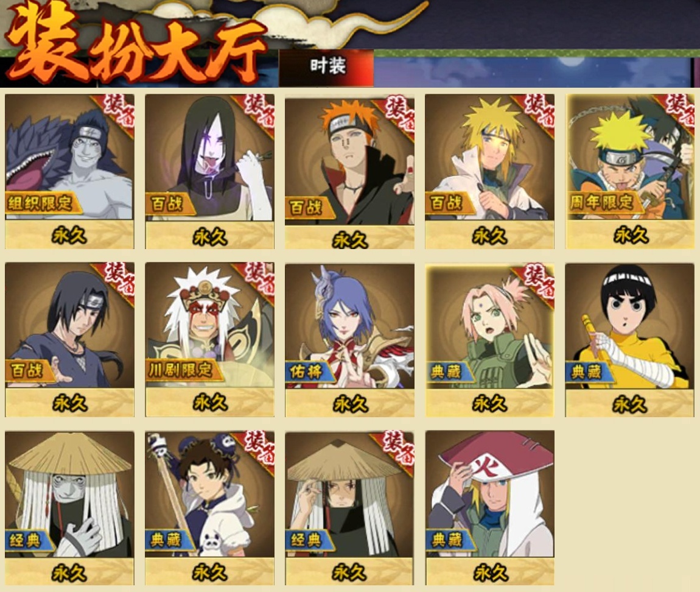Open the 周年限定 Naruto and Sasuke costume
The width and height of the screenshot is (700, 592).
[630, 171]
